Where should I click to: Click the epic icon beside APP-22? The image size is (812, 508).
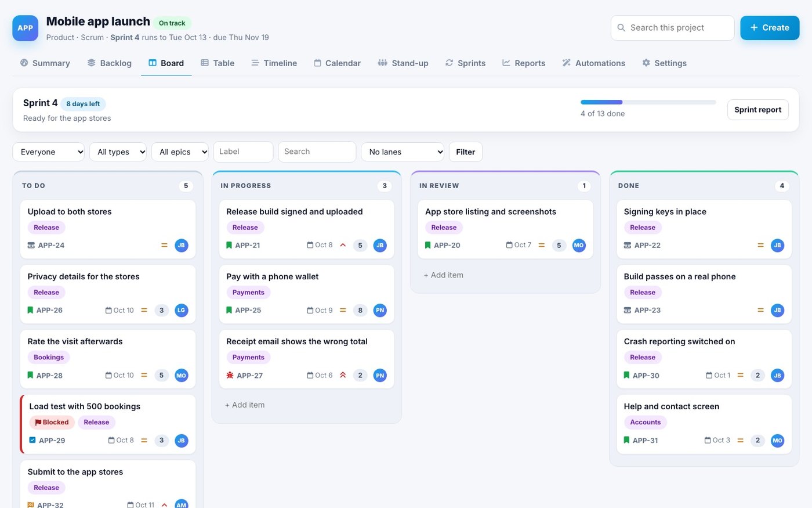click(x=628, y=246)
